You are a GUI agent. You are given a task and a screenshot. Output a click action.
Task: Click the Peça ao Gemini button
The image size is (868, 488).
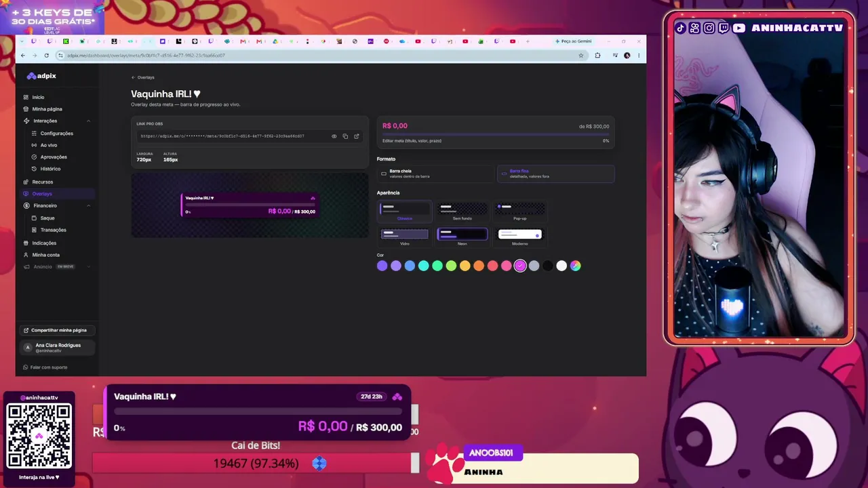click(574, 41)
